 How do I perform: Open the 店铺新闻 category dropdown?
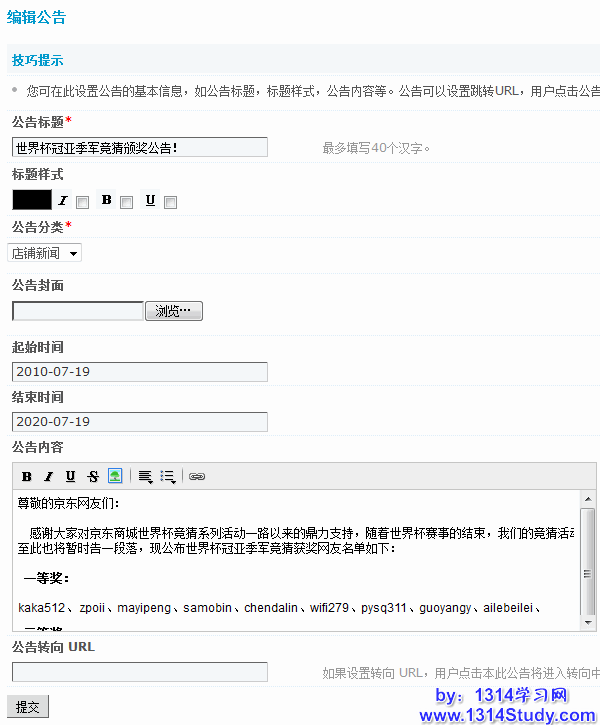[45, 253]
